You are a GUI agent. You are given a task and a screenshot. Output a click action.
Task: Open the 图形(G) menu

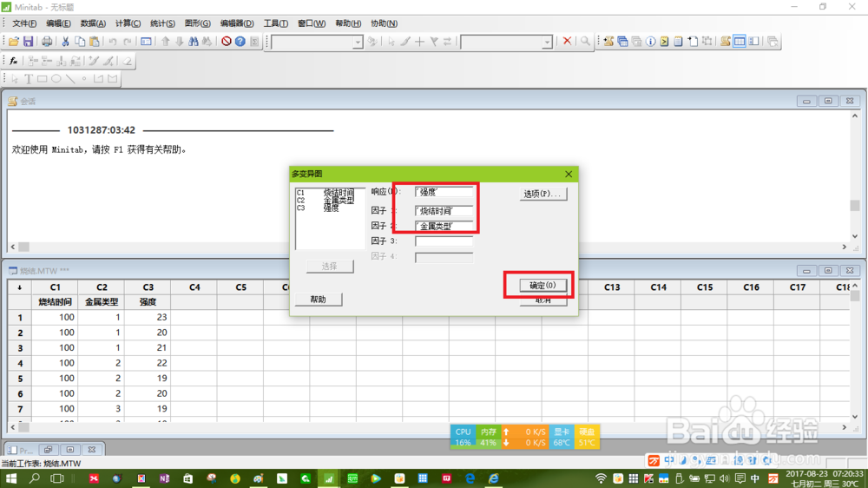(198, 23)
